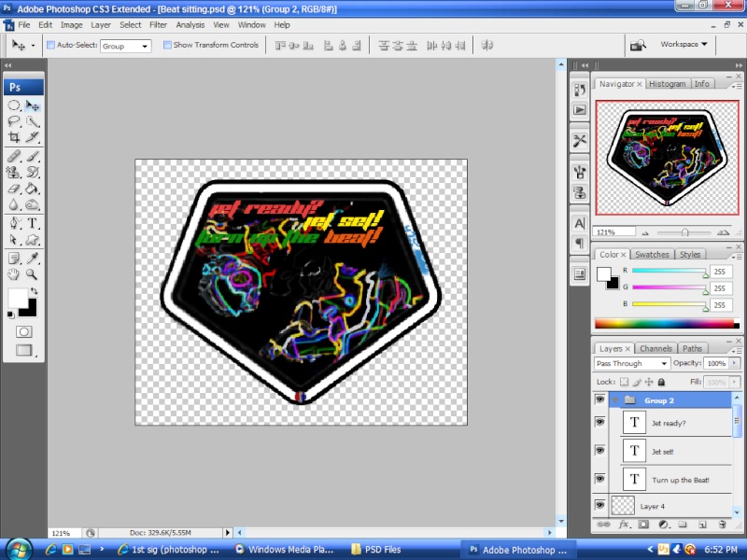Hide the 'Jet ready?' text layer
This screenshot has width=747, height=560.
[599, 422]
